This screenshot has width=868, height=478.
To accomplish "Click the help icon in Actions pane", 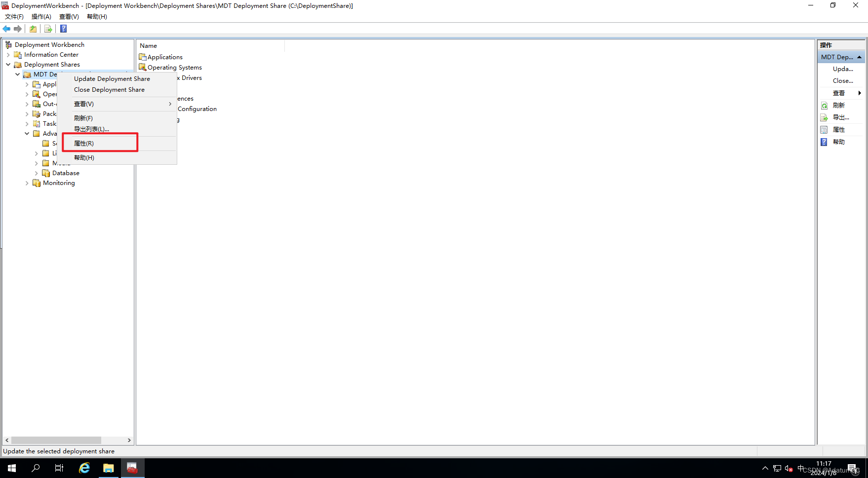I will coord(824,142).
